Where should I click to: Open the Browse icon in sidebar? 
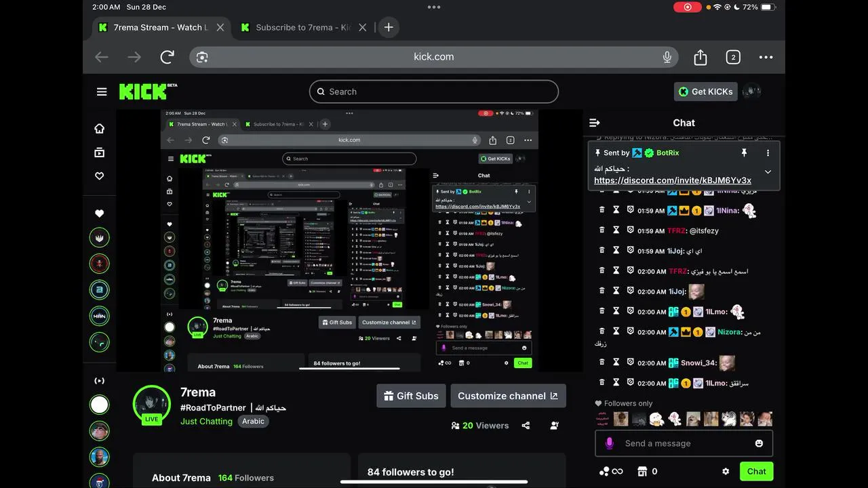[100, 152]
